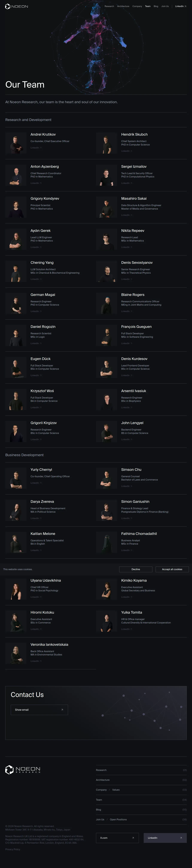Go to Architecture in the top navigation
The width and height of the screenshot is (192, 868).
click(x=123, y=6)
